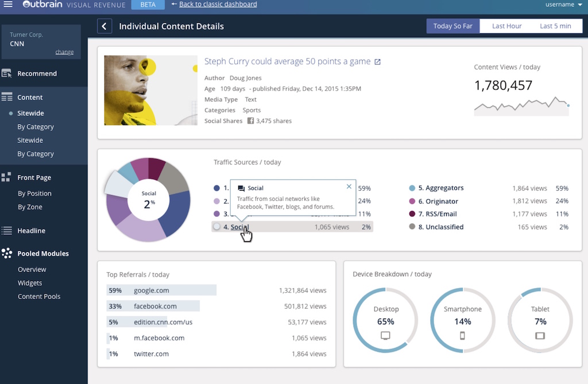Click the google.com referral row
588x384 pixels.
point(216,290)
